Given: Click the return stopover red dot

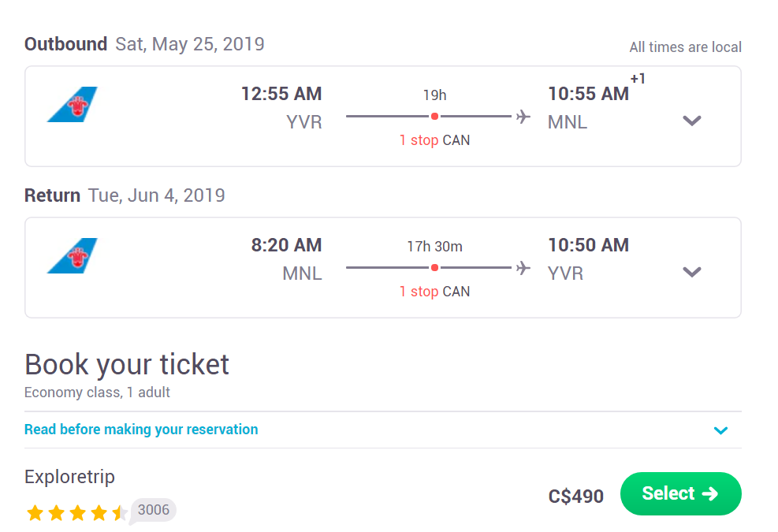Looking at the screenshot, I should (434, 267).
